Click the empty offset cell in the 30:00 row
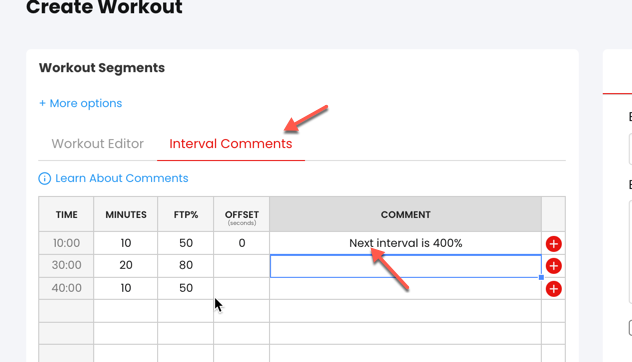Screen dimensions: 632x362 coord(241,266)
